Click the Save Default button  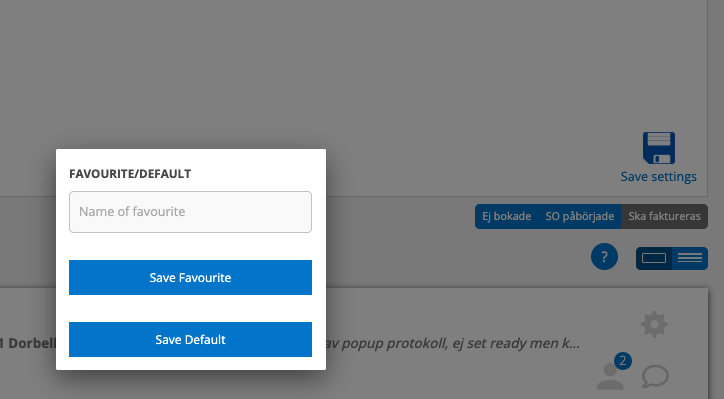(190, 339)
